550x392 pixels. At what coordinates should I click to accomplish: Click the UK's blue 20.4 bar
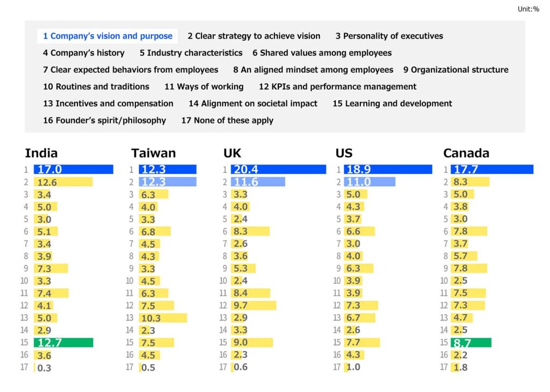[x=278, y=170]
